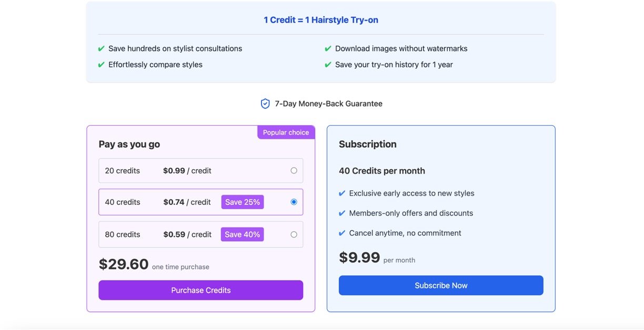Screen dimensions: 644x330
Task: Select the 20 credits radio button
Action: pyautogui.click(x=294, y=171)
